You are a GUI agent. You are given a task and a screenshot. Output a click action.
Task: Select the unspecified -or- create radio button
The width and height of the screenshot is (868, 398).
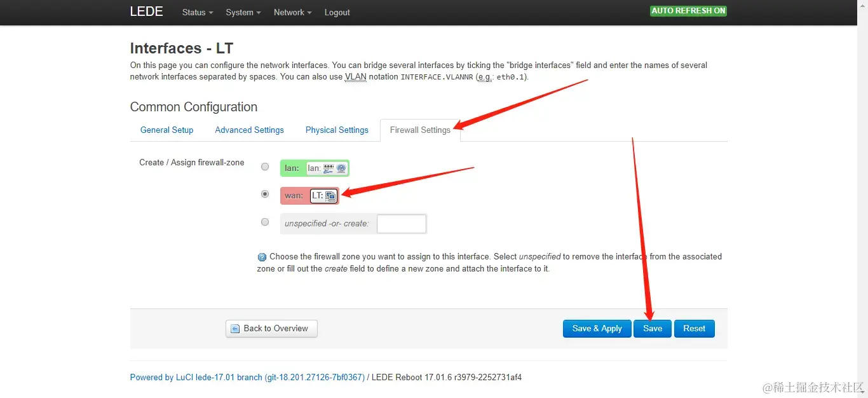point(265,222)
